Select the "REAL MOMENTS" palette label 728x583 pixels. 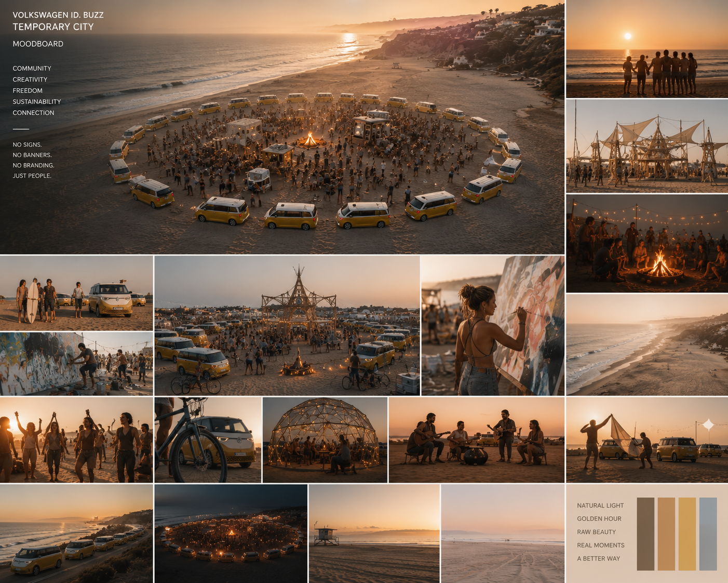(601, 546)
